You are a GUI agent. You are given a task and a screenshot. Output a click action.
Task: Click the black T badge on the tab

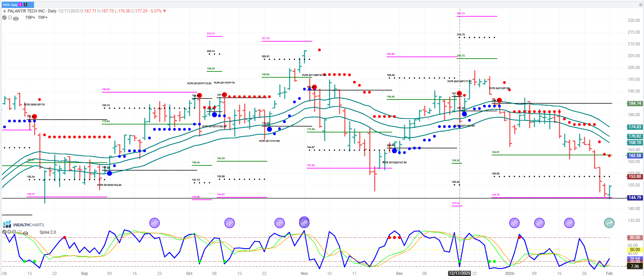point(25,5)
